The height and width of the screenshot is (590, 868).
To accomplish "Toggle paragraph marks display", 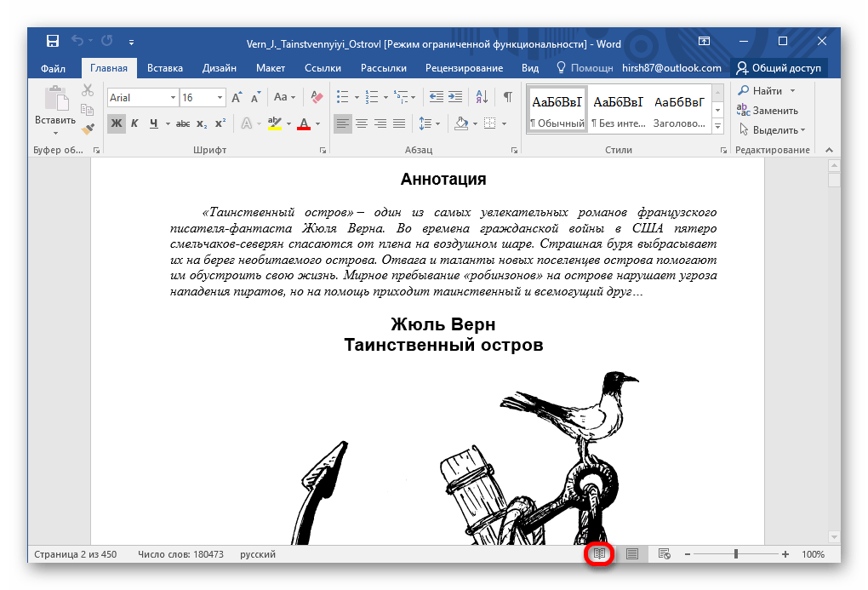I will pos(508,97).
